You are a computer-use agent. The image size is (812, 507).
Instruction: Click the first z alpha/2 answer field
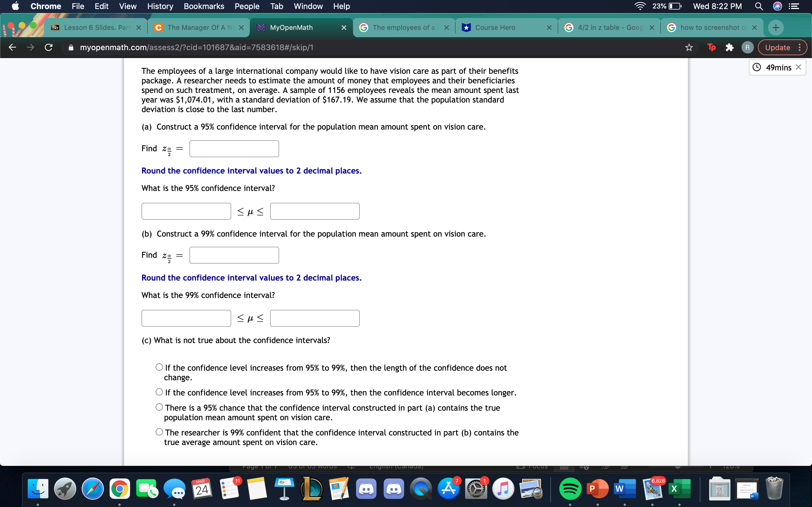pos(234,148)
